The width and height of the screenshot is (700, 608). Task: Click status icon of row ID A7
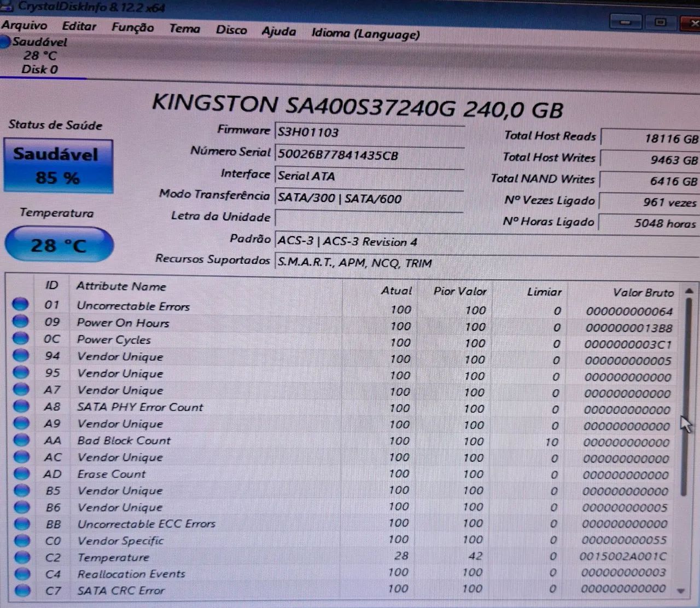click(x=21, y=389)
